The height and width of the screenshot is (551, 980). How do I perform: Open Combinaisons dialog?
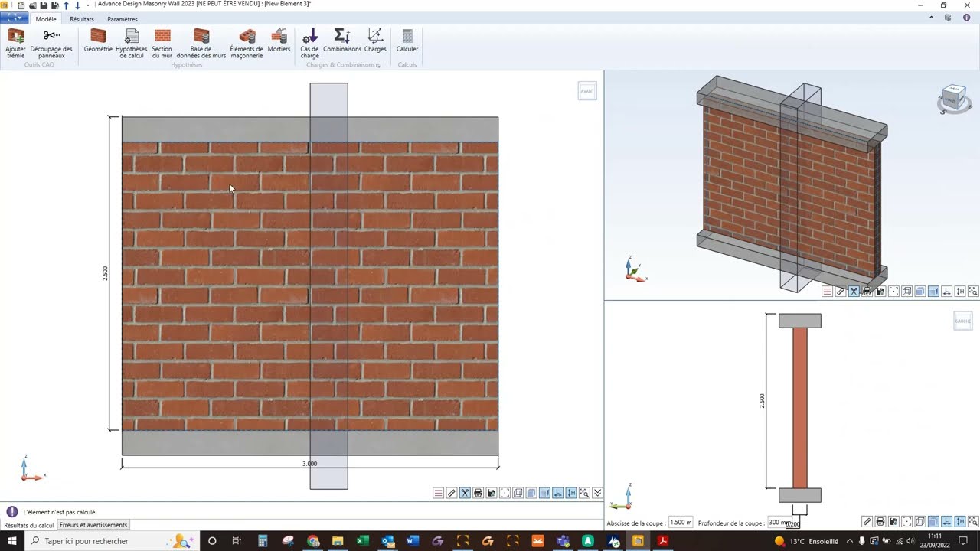[342, 41]
